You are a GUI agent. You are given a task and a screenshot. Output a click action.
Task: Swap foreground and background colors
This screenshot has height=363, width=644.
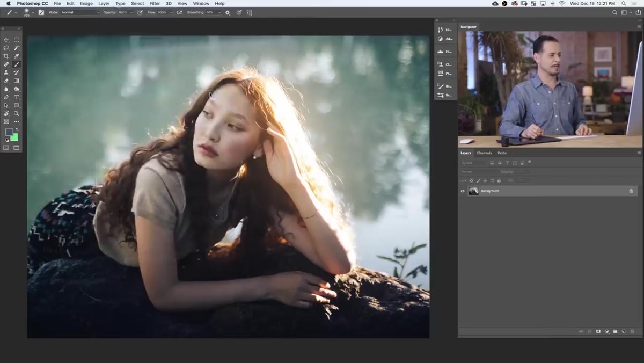17,129
